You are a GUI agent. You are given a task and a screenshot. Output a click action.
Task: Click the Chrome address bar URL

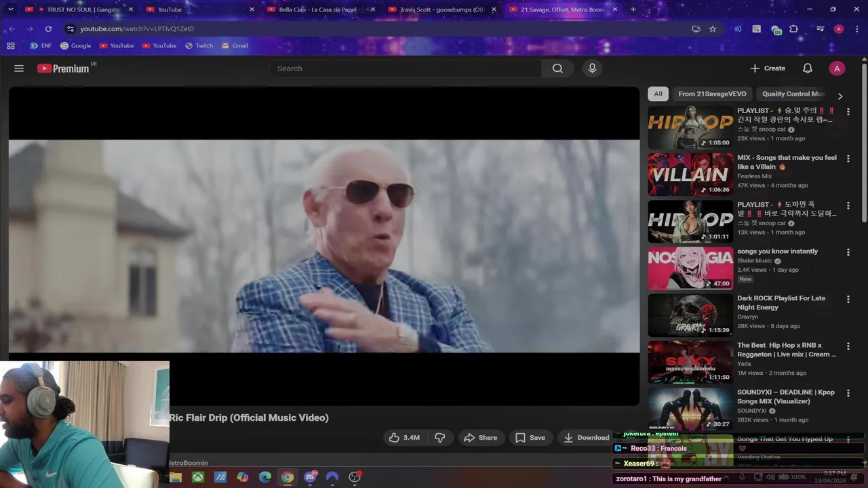coord(137,28)
